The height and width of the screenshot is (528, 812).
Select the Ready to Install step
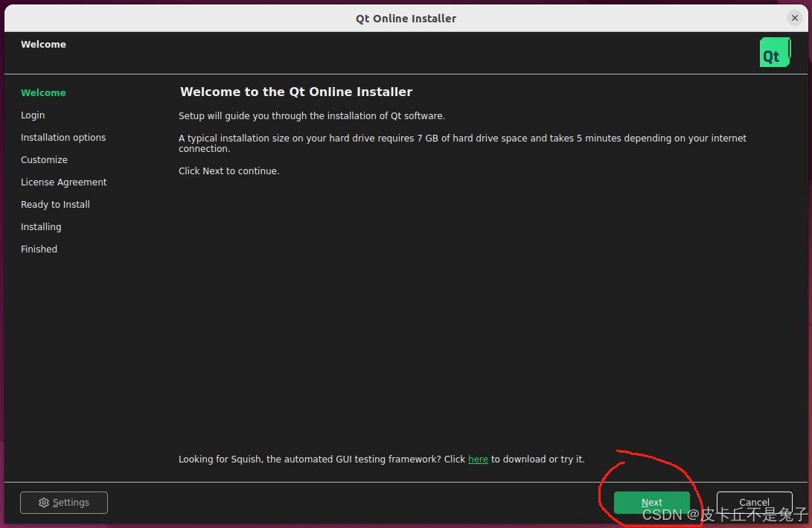coord(55,204)
